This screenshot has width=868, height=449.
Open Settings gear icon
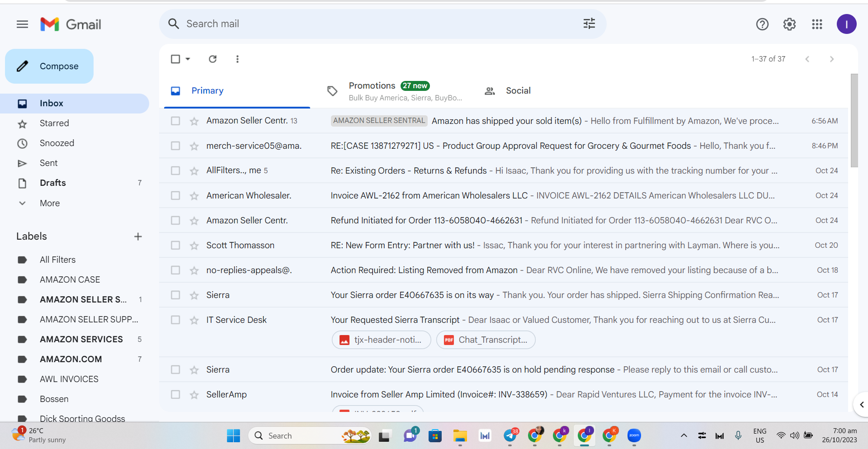click(x=789, y=24)
